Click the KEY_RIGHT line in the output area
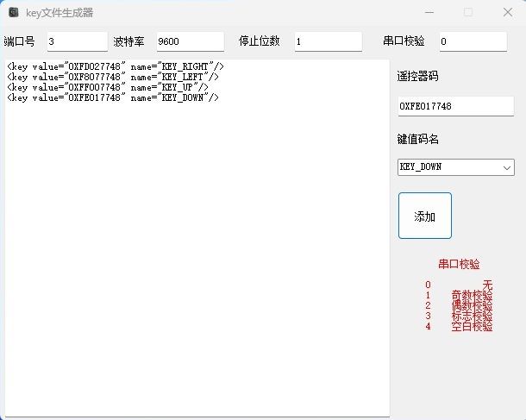 pos(115,67)
